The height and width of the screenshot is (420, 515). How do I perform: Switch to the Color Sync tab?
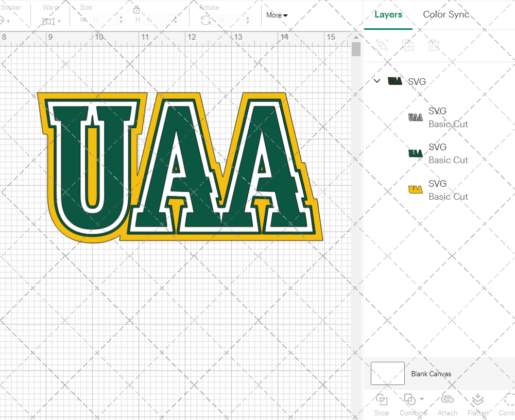point(445,14)
